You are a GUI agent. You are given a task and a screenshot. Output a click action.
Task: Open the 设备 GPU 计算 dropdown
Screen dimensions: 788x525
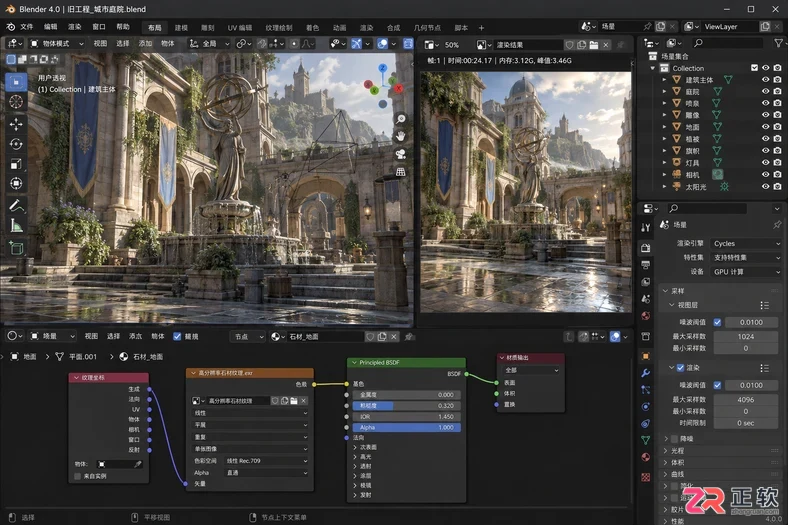click(746, 271)
